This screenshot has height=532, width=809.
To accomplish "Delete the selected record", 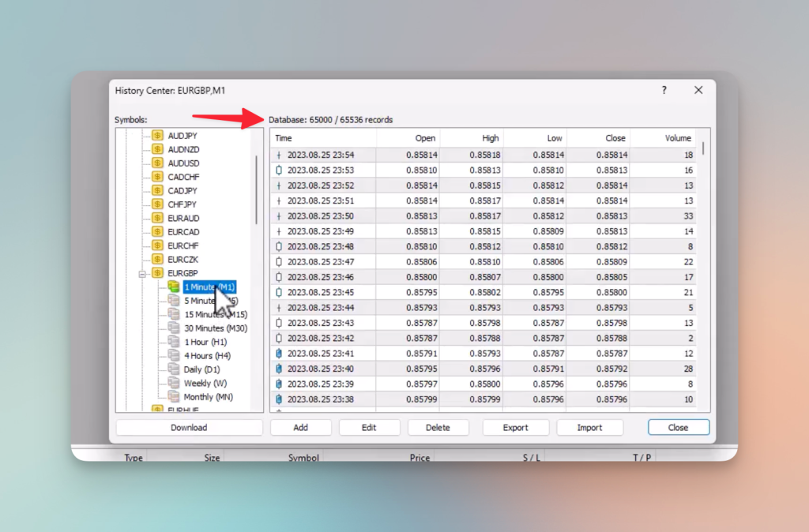I will click(438, 427).
